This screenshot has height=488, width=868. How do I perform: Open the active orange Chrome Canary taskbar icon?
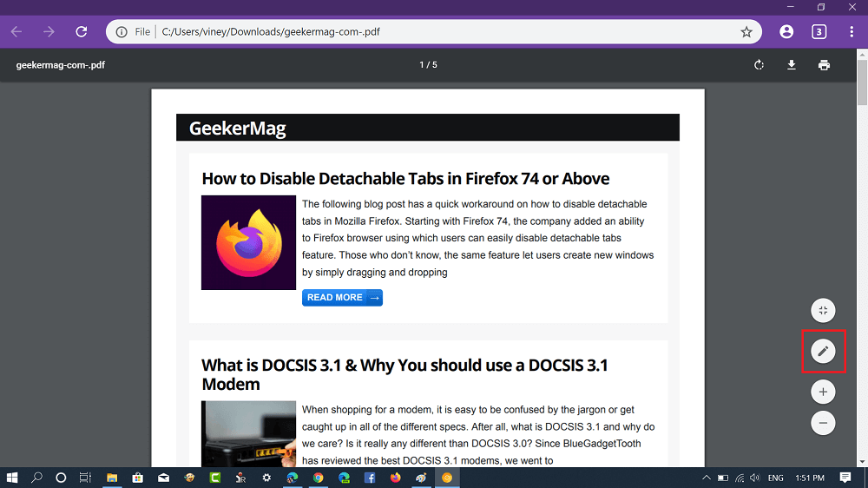coord(447,478)
